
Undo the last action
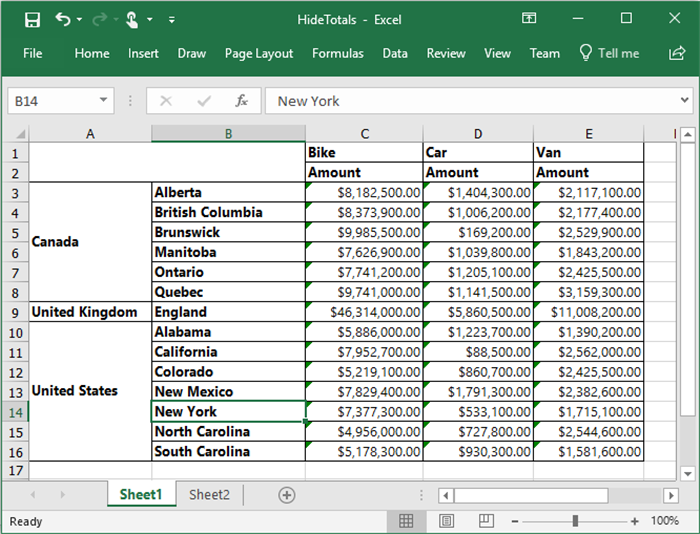point(64,19)
